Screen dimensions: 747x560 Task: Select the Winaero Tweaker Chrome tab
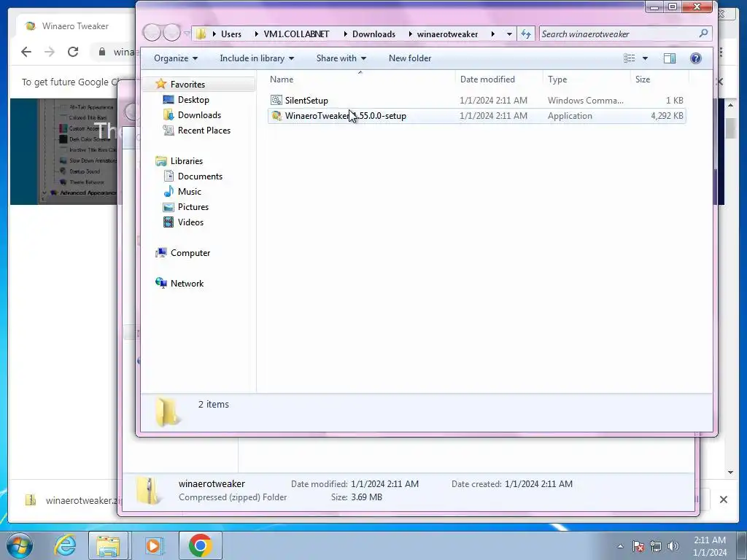[x=74, y=26]
